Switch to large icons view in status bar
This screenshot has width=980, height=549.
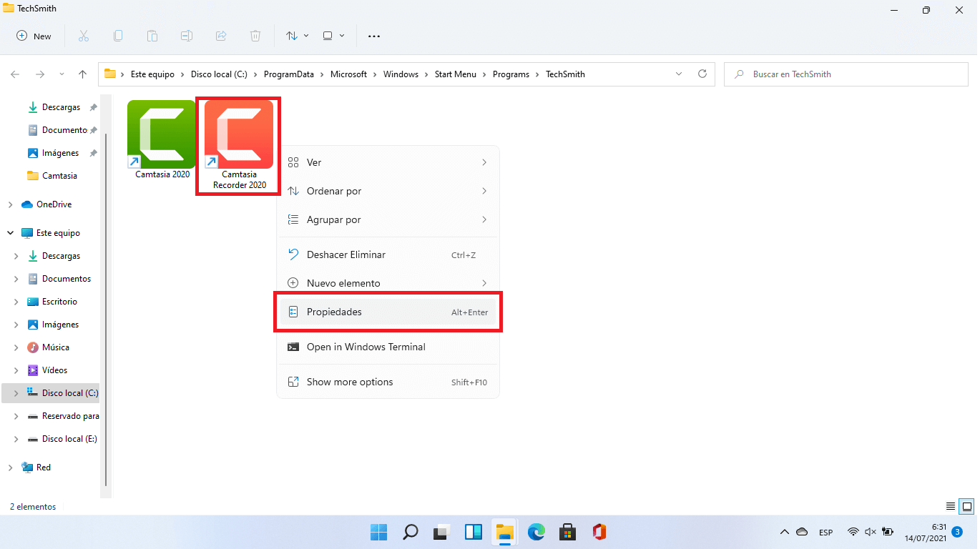click(x=966, y=506)
